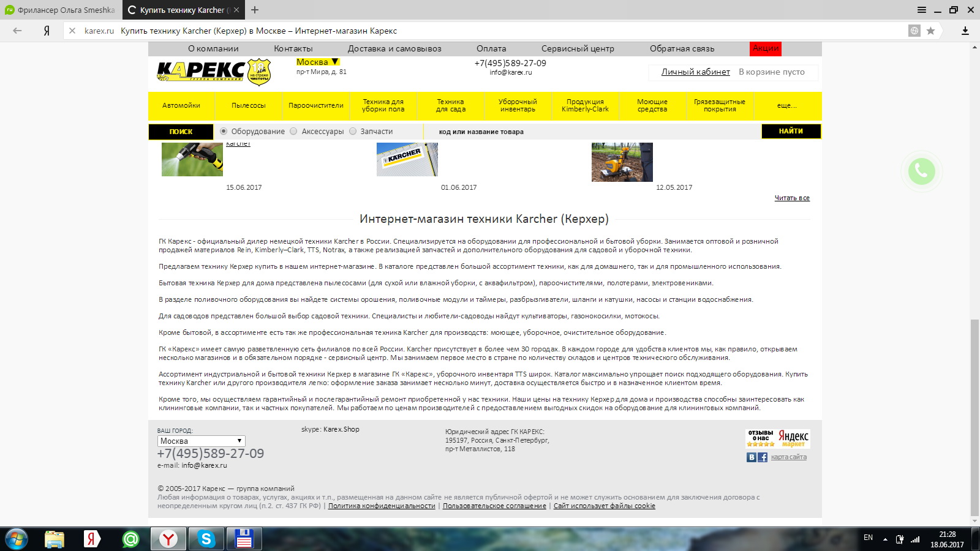980x551 pixels.
Task: Open the protect/globe icon in address bar
Action: [914, 31]
